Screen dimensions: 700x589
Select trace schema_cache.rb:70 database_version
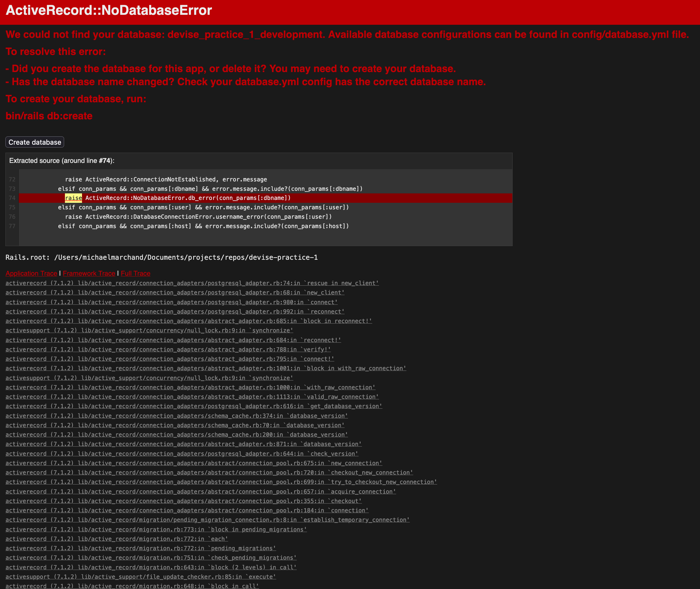coord(175,425)
